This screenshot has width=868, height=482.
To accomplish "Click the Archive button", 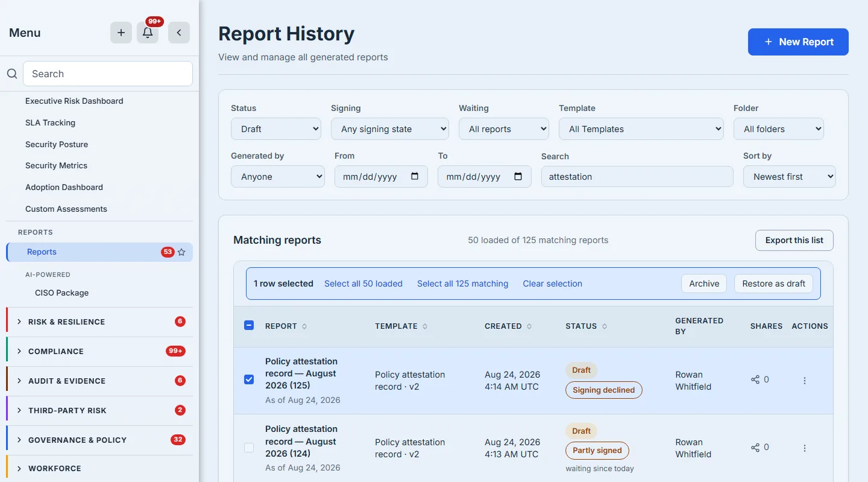I will [704, 284].
